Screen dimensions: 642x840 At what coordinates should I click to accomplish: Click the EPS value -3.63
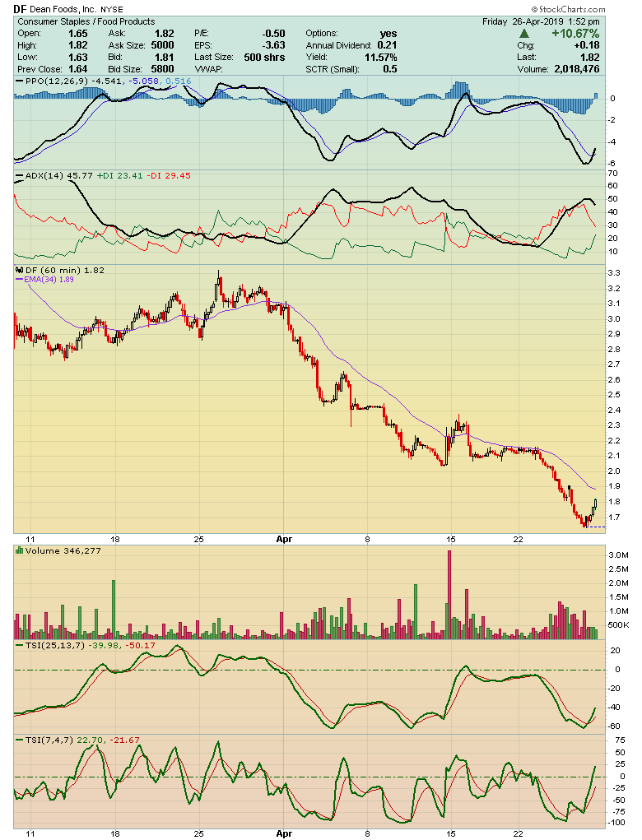(x=273, y=45)
